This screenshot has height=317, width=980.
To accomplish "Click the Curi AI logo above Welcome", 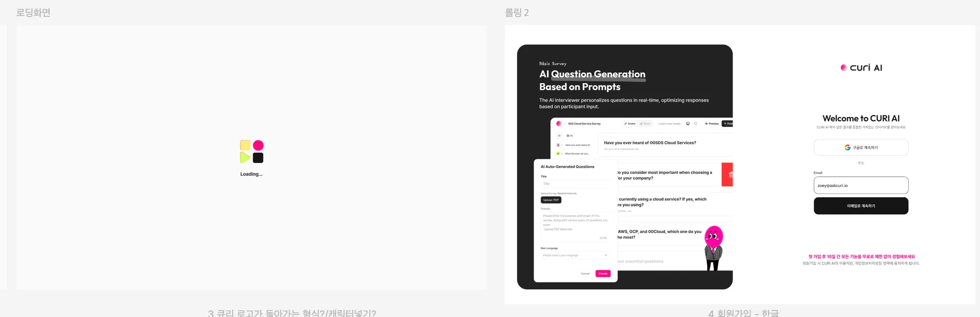I will click(x=861, y=67).
